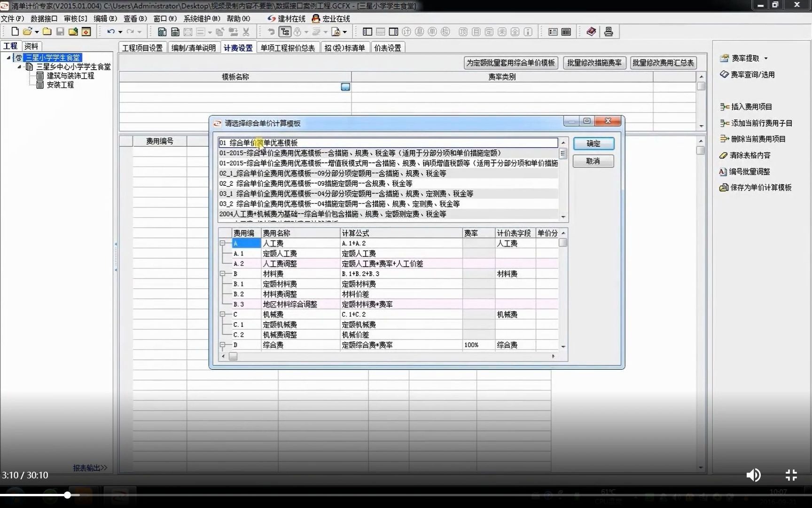Collapse row B 材料费 tree node
This screenshot has height=508, width=812.
[223, 274]
